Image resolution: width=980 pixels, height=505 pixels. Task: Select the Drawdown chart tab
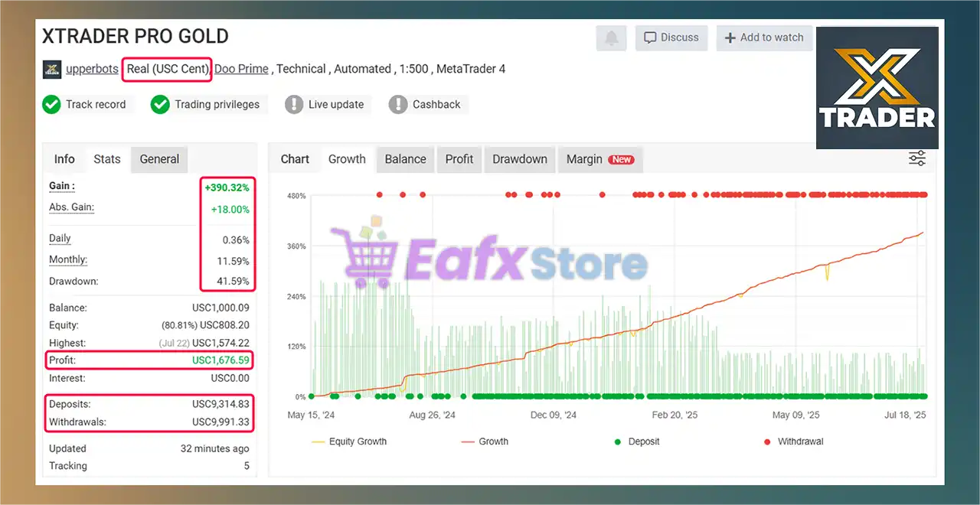(x=520, y=159)
